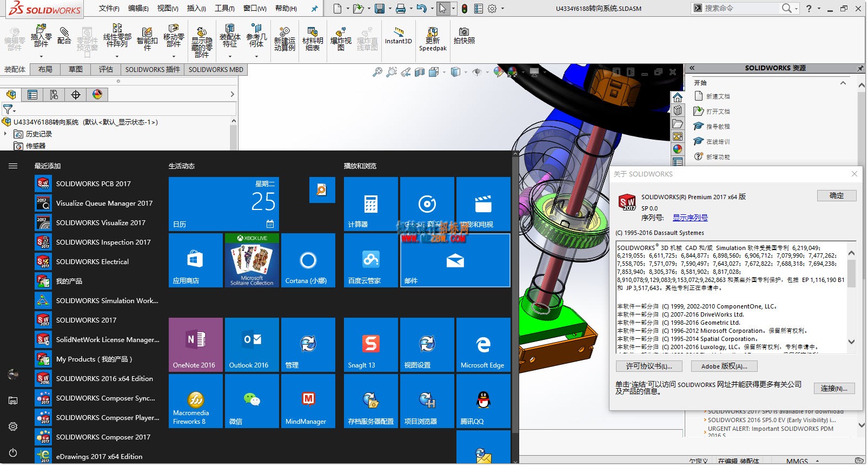
Task: Open the 工具(T) menu
Action: pyautogui.click(x=224, y=9)
